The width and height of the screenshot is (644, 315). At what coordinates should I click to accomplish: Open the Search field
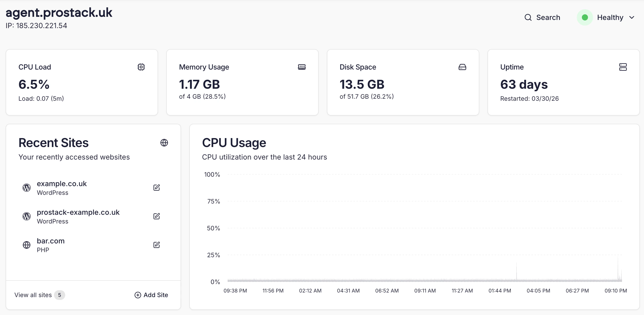click(x=542, y=17)
